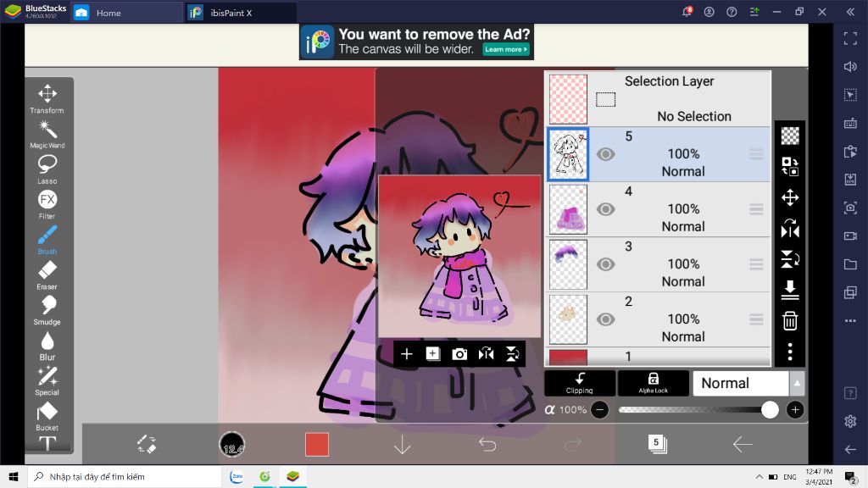The width and height of the screenshot is (868, 488).
Task: Open BlueStacks help icon
Action: coord(732,12)
